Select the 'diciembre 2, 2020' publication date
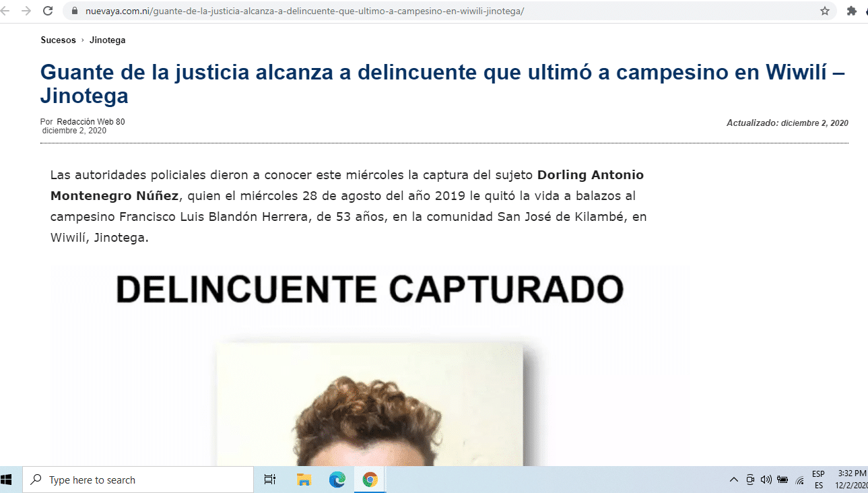This screenshot has height=493, width=868. pyautogui.click(x=74, y=131)
